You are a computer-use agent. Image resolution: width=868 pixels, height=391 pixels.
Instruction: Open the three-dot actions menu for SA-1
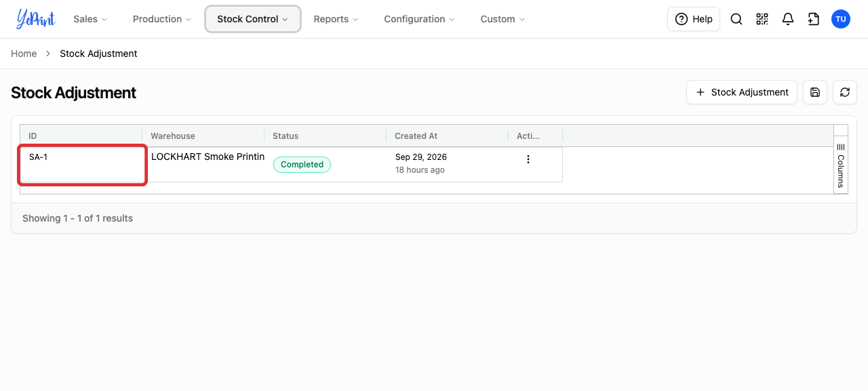(x=528, y=159)
